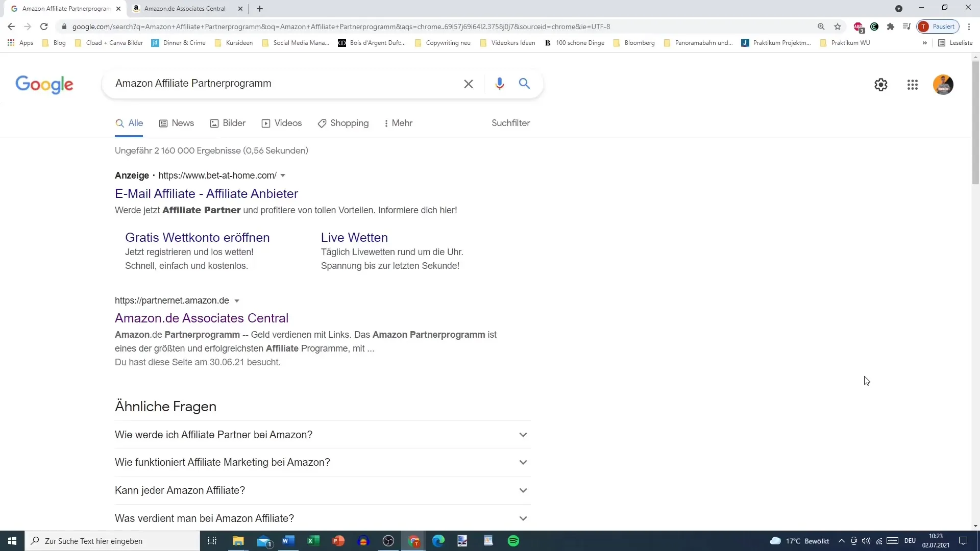980x551 pixels.
Task: Click the E-Mail Affiliate advertiser link
Action: [x=207, y=194]
